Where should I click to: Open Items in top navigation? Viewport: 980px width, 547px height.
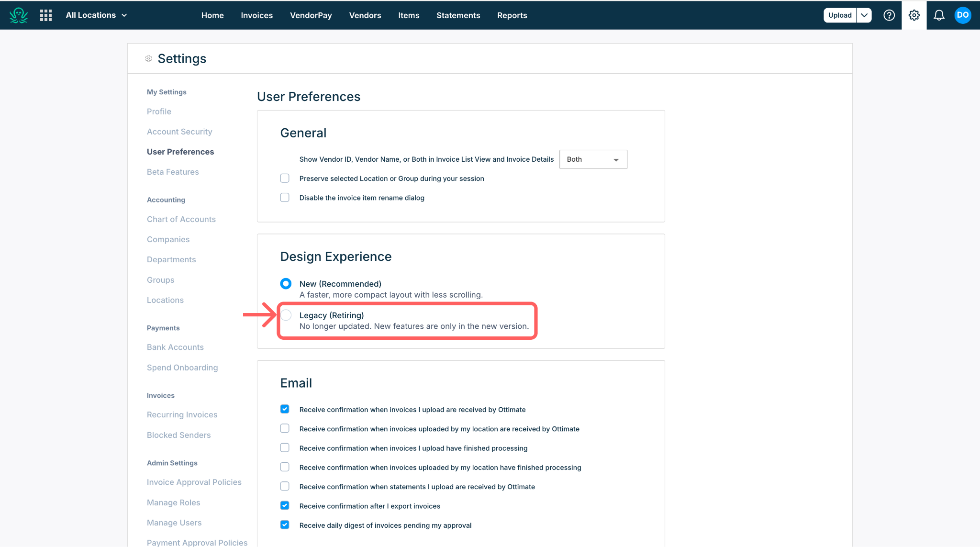[409, 15]
